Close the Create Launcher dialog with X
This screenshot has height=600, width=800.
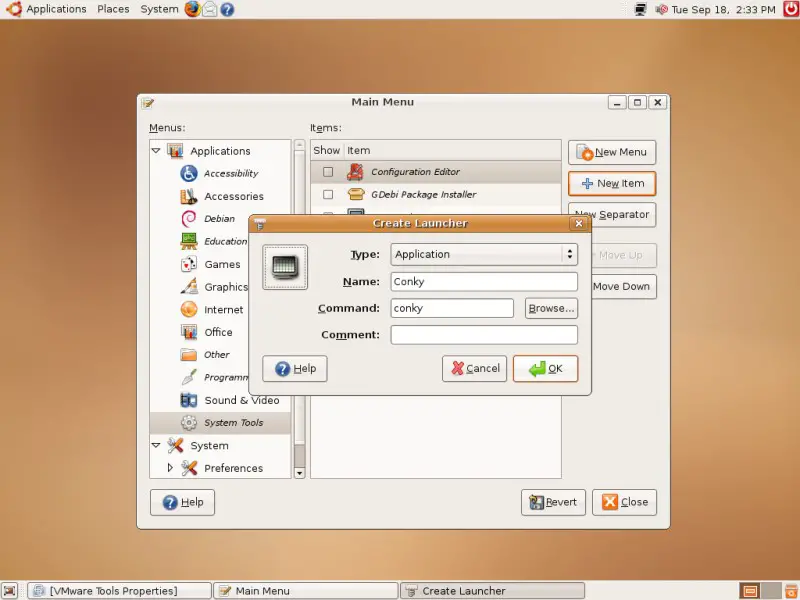(579, 223)
